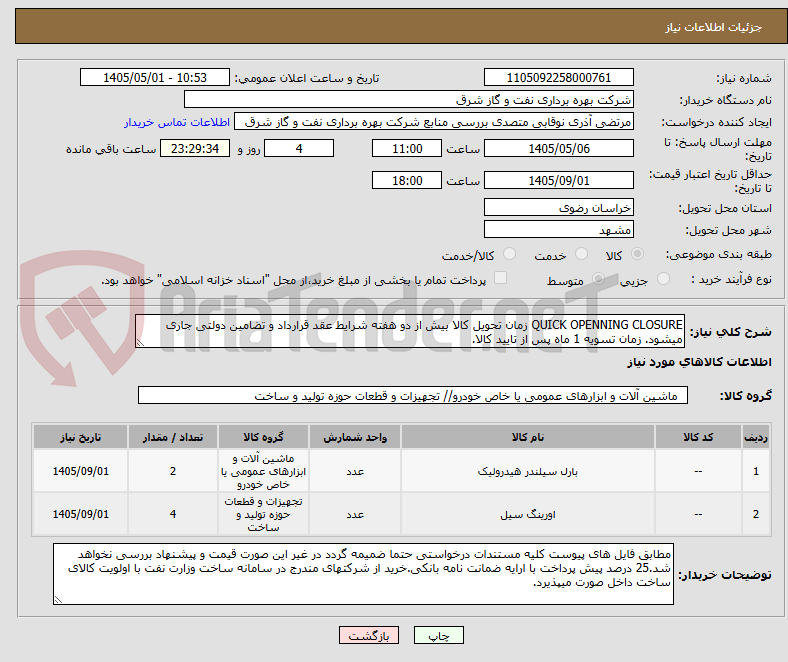This screenshot has height=662, width=788.
Task: Click the buyer organization name field
Action: 409,100
